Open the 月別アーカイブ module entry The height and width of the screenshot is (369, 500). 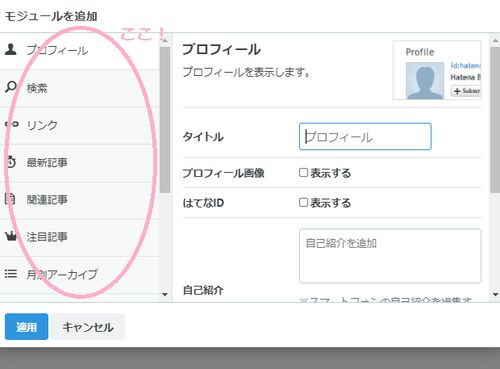point(79,275)
